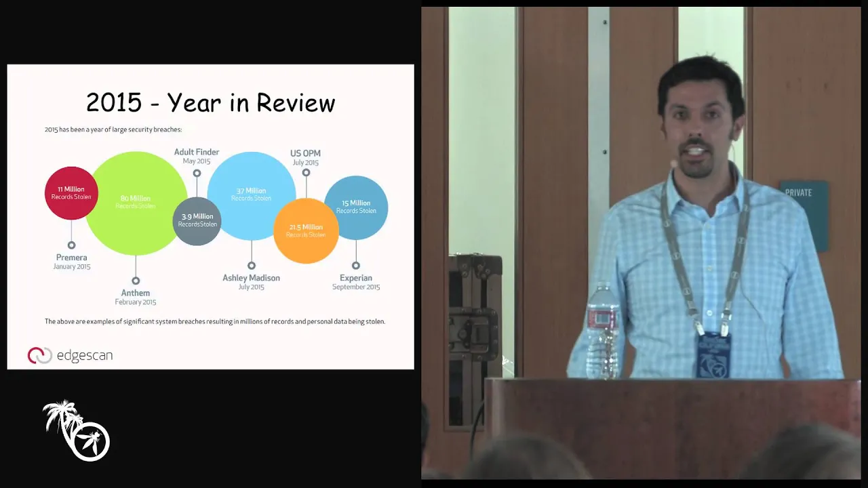This screenshot has height=488, width=868.
Task: Click the timeline marker dot above Anthem
Action: tap(136, 281)
